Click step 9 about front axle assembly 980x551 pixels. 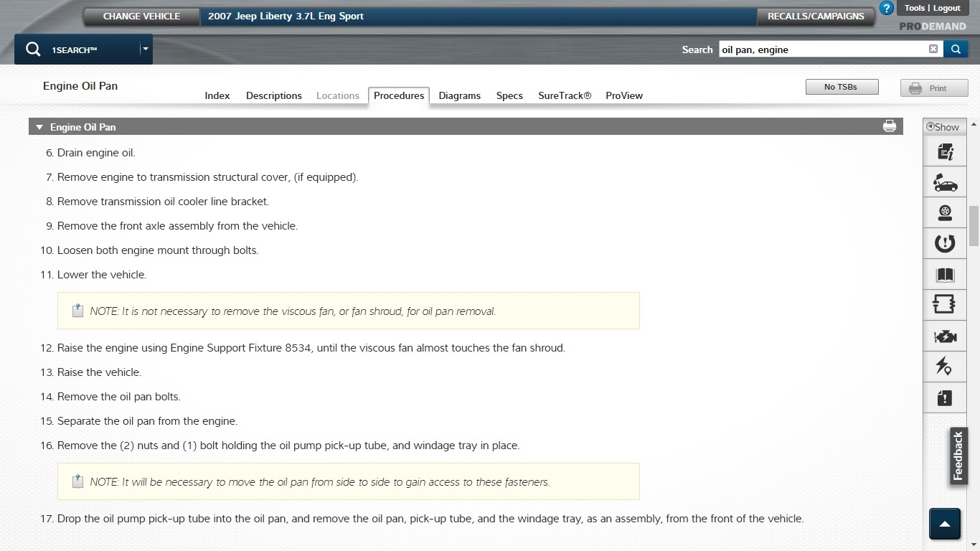[x=177, y=226]
